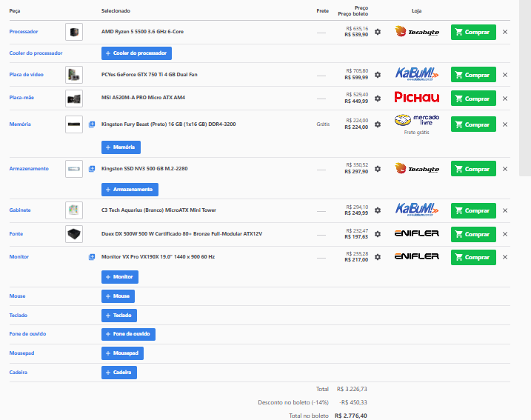Open the Armazenamento category link
Image resolution: width=531 pixels, height=420 pixels.
[29, 169]
